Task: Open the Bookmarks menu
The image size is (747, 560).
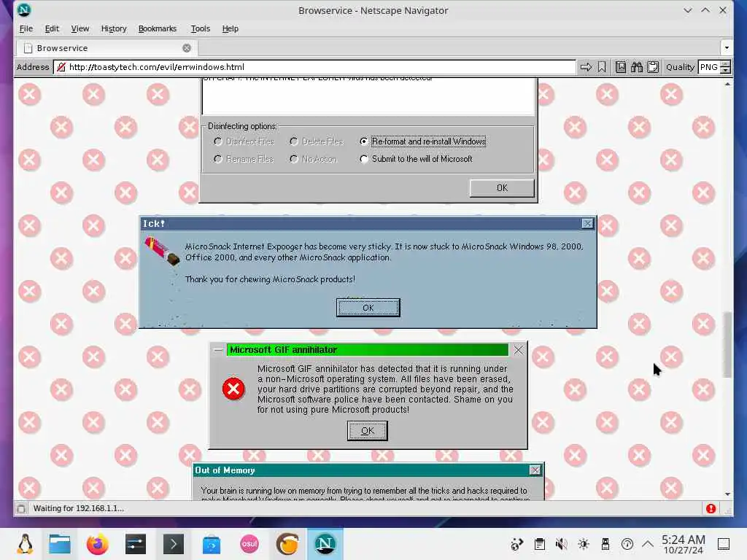Action: (x=158, y=28)
